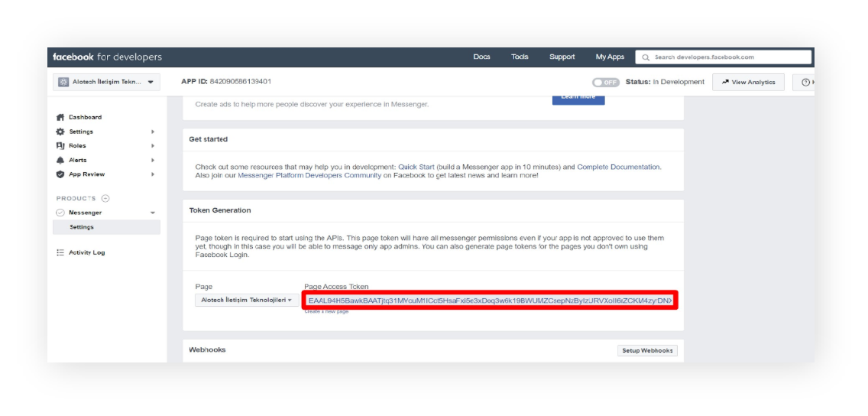Click the add product plus icon
The height and width of the screenshot is (416, 868).
point(105,198)
